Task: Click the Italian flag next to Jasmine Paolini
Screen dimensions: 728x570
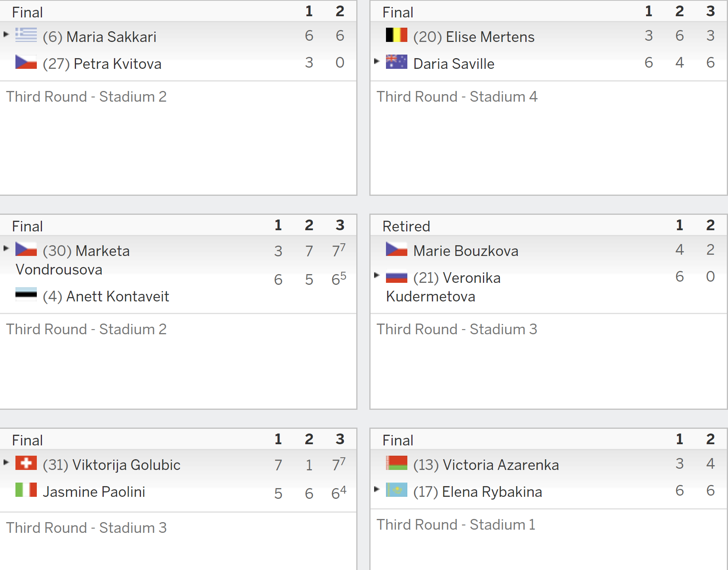Action: coord(26,490)
